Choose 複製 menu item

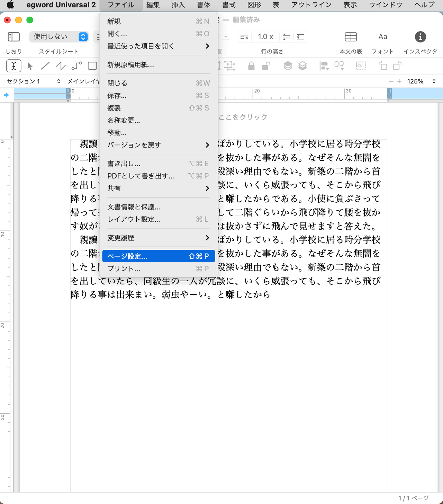click(x=159, y=108)
